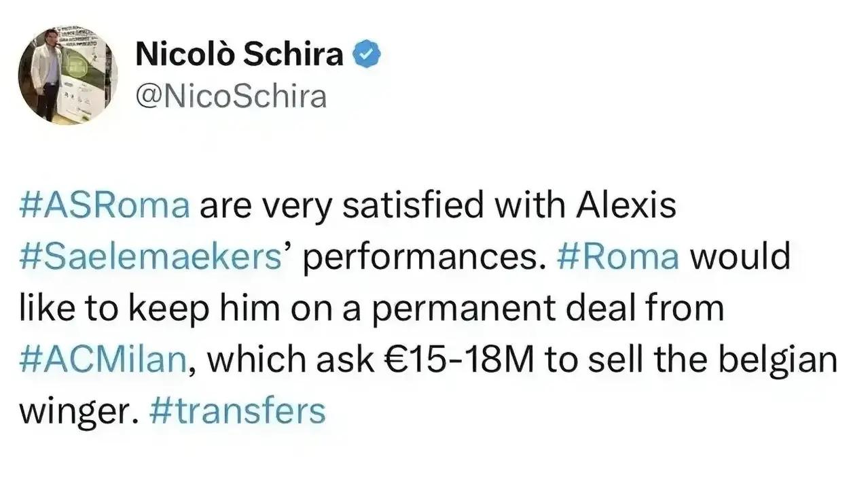868x486 pixels.
Task: Open the #ACMilan hashtag
Action: click(104, 360)
